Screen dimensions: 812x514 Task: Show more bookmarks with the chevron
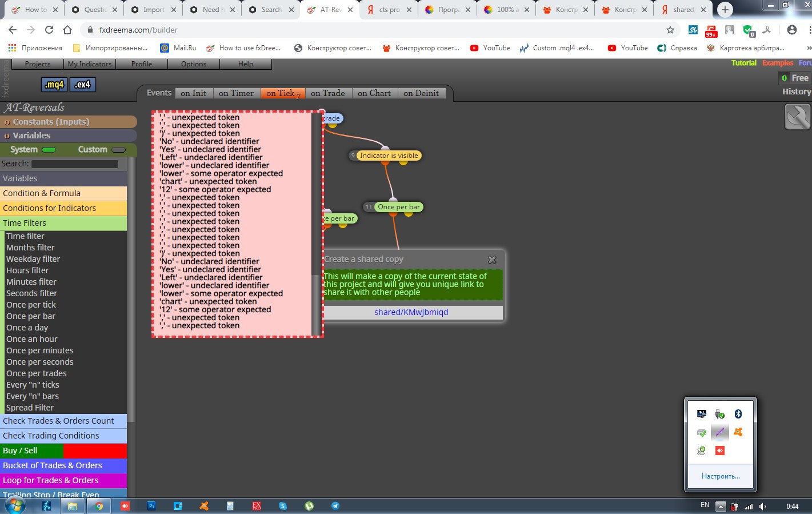808,48
